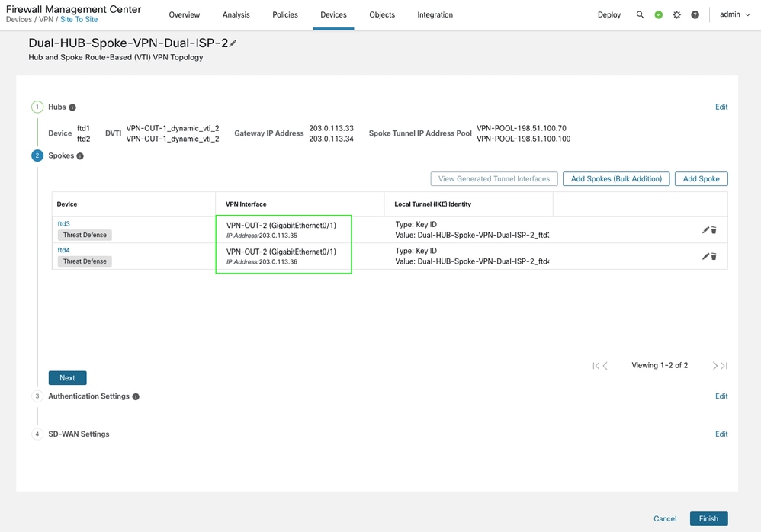Edit topology name with pencil icon

coord(233,43)
